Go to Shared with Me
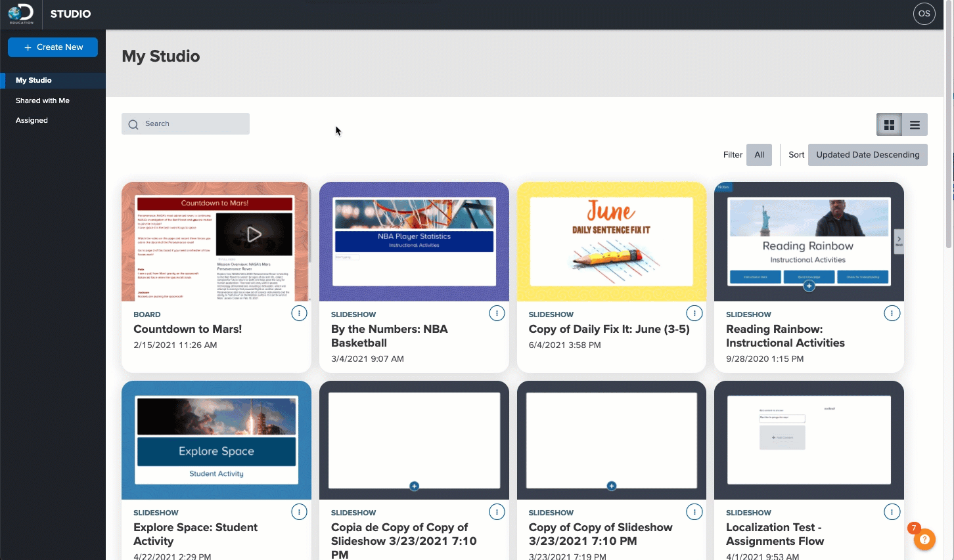The image size is (954, 560). [x=43, y=100]
